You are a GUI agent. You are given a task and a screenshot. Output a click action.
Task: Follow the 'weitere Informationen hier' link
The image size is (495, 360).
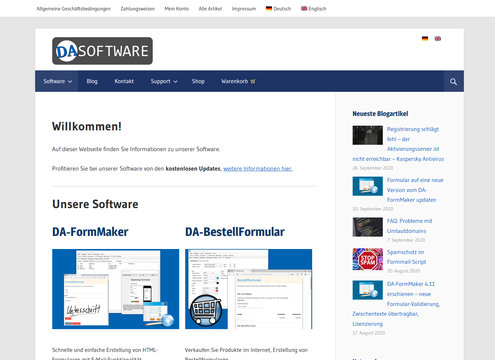(x=258, y=169)
